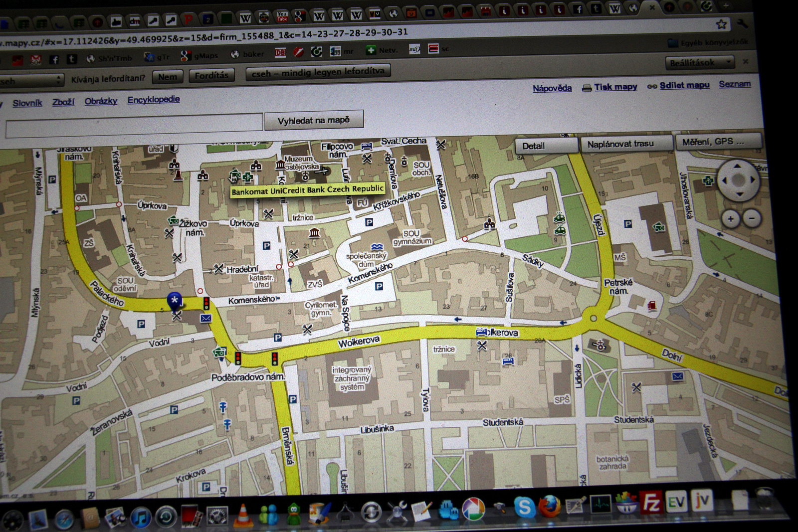The width and height of the screenshot is (798, 532).
Task: Click the Vyhledat na mapě search button
Action: pos(314,120)
